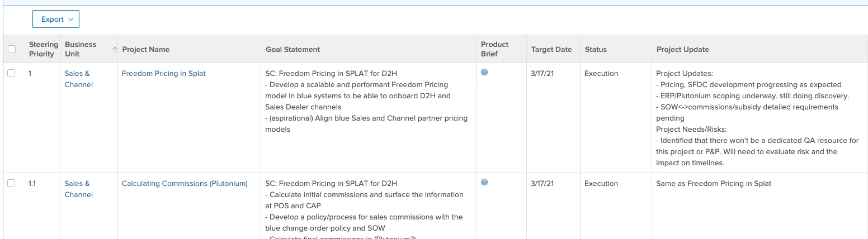Click the Goal Statement column header

pyautogui.click(x=293, y=49)
